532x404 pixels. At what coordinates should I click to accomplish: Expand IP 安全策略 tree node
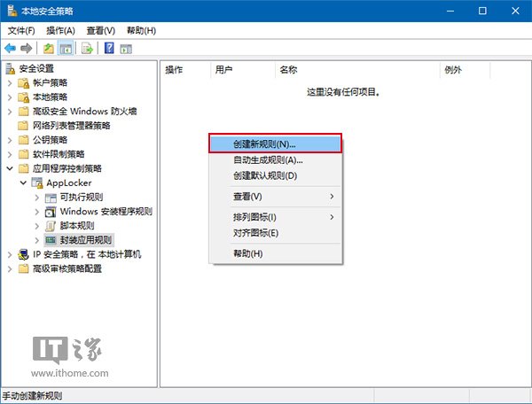tap(10, 254)
